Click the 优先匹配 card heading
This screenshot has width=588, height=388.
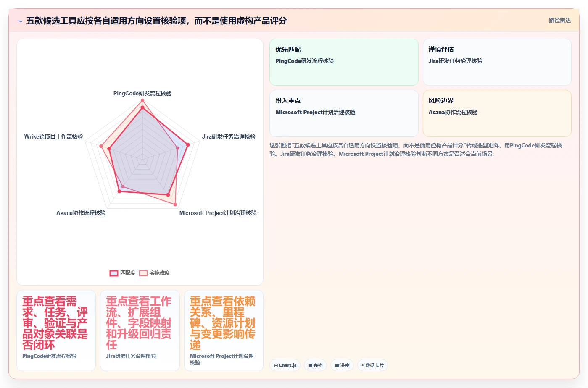pos(288,50)
